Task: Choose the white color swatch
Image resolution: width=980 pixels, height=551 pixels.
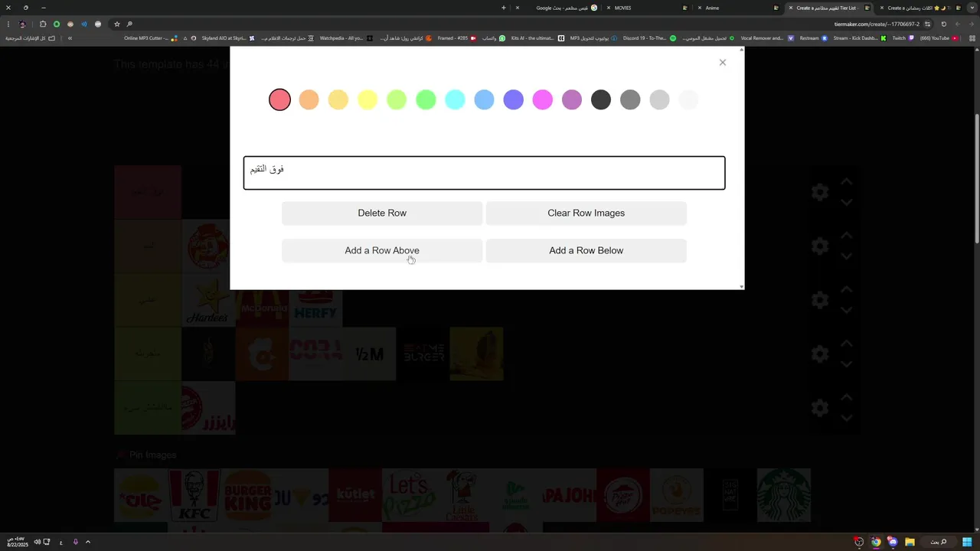Action: pyautogui.click(x=689, y=99)
